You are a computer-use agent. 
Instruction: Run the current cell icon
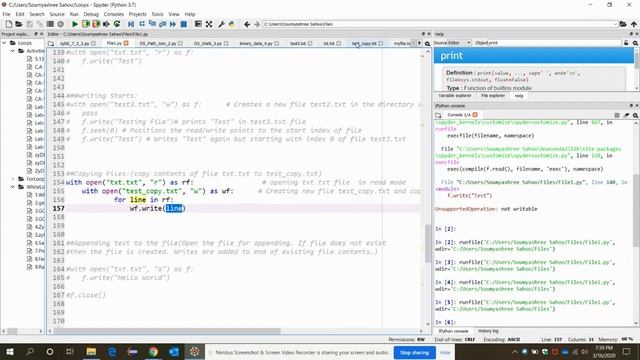tap(86, 24)
